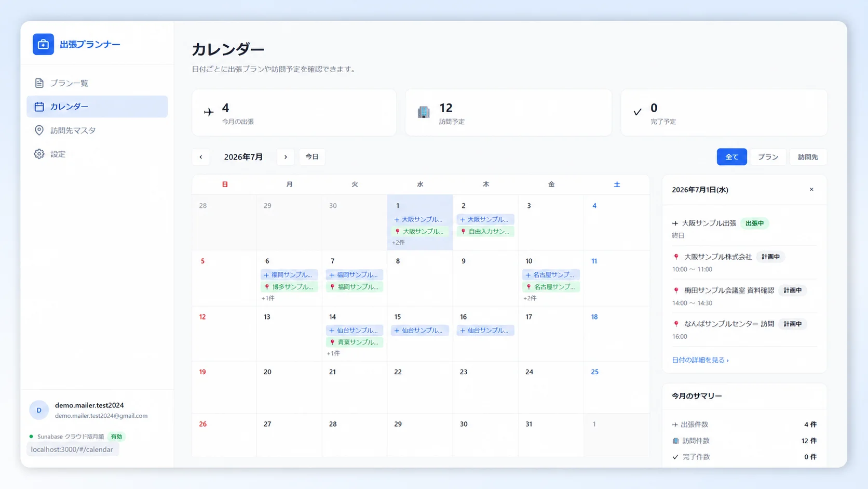Click the なんばサンプルセンター 訪問 entry

click(x=744, y=329)
